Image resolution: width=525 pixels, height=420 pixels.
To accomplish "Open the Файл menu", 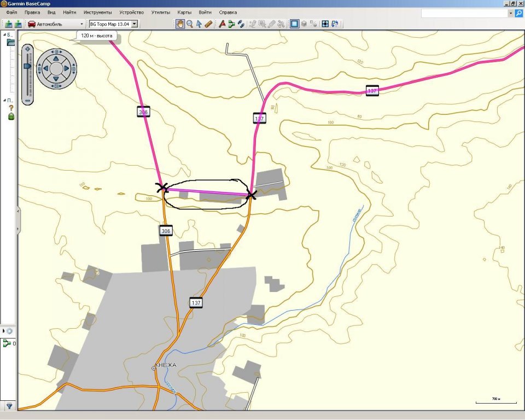I will (11, 13).
